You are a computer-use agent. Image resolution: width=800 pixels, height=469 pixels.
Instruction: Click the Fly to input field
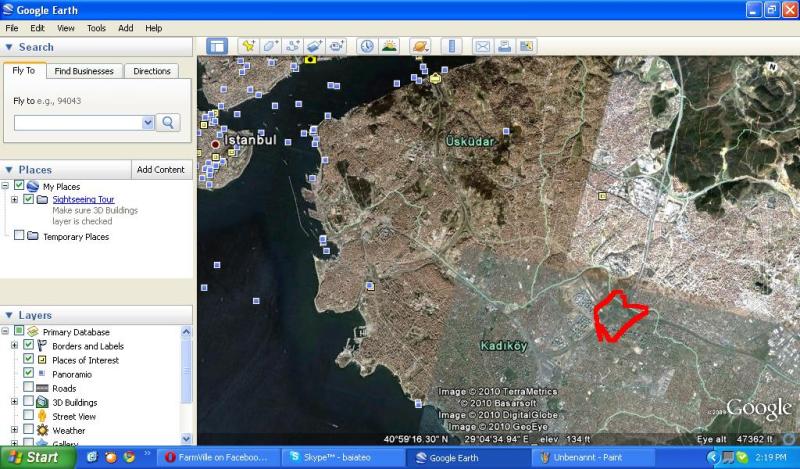(78, 122)
